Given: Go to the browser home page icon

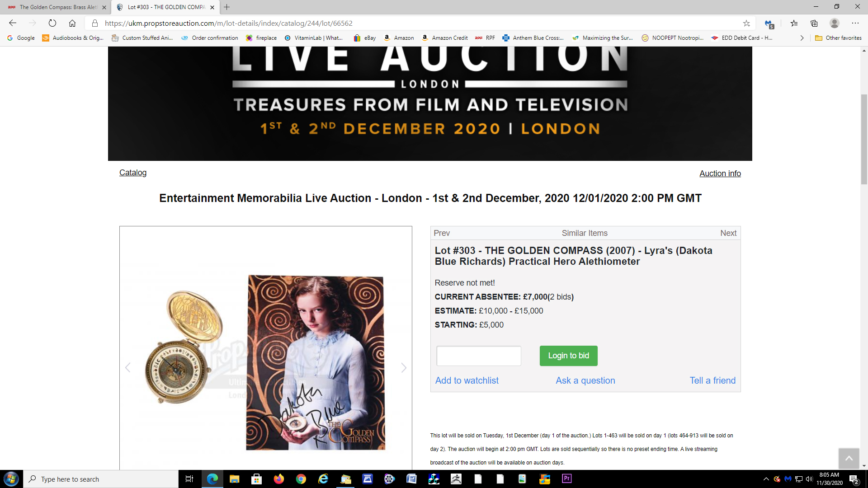Looking at the screenshot, I should [x=72, y=23].
